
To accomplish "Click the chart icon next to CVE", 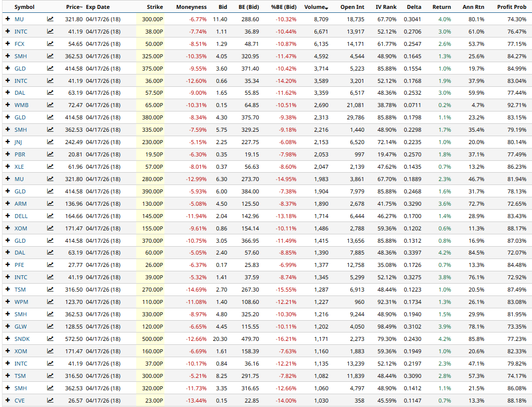I will coord(50,401).
